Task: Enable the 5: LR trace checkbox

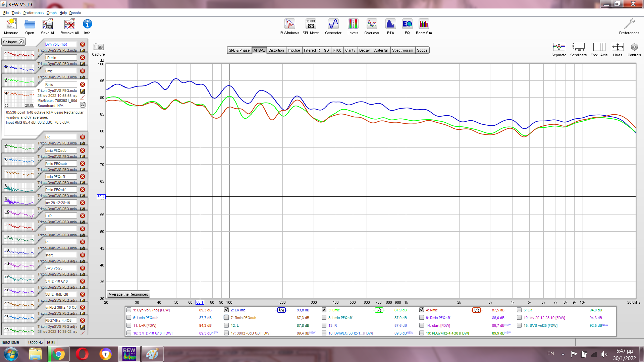Action: click(519, 310)
